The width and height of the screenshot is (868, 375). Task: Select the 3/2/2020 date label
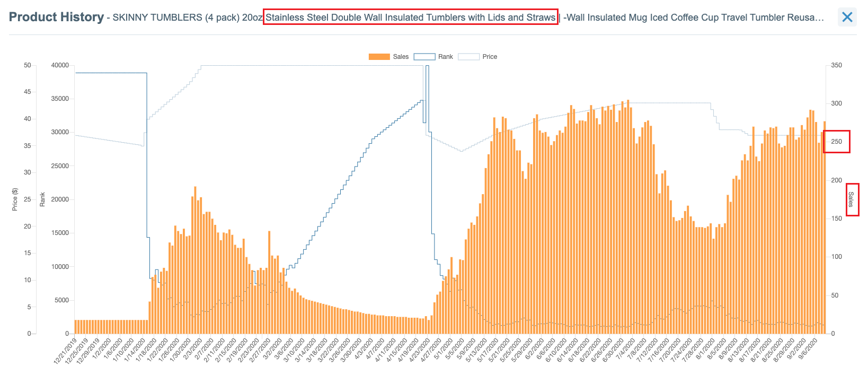[274, 349]
